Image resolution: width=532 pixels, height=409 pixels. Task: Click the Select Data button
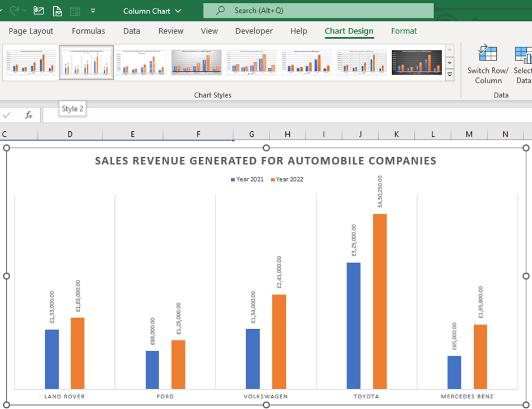(x=522, y=64)
